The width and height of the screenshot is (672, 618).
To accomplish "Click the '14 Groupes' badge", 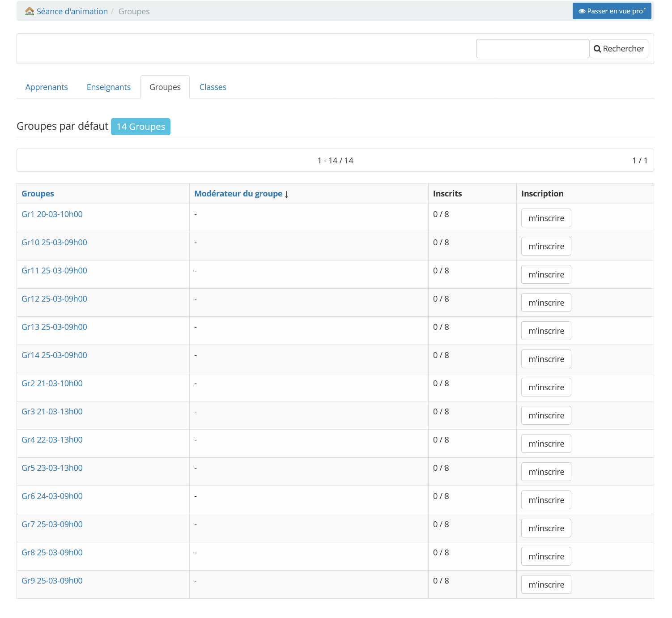I will [x=140, y=127].
